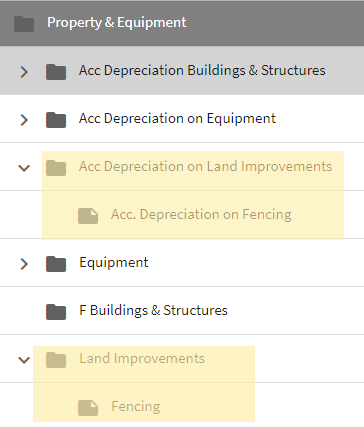364x427 pixels.
Task: Click the document icon beside Fencing
Action: point(88,408)
